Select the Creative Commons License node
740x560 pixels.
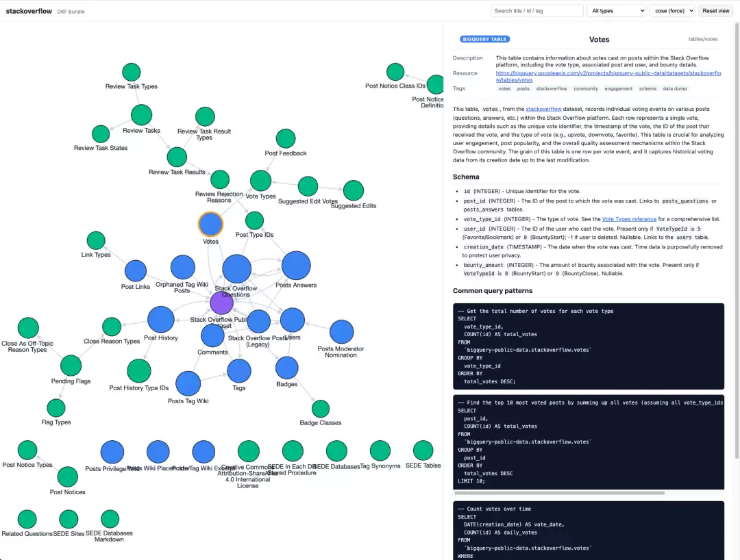pos(249,451)
